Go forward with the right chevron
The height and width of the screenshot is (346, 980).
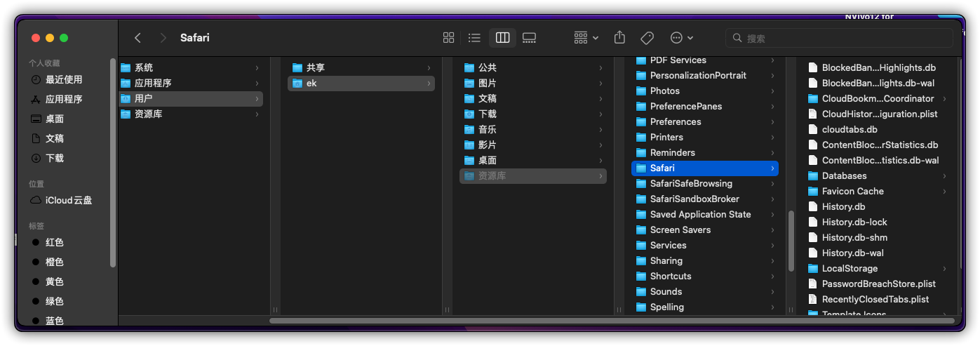coord(163,38)
